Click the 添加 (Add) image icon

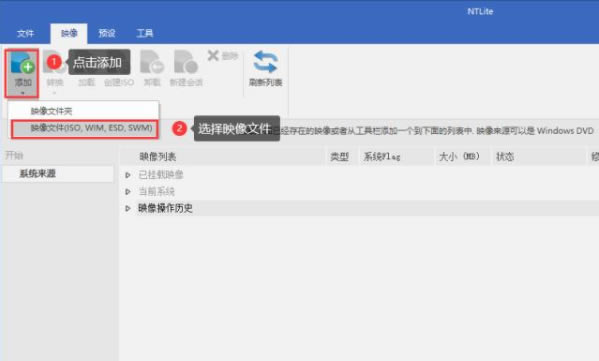pyautogui.click(x=22, y=63)
